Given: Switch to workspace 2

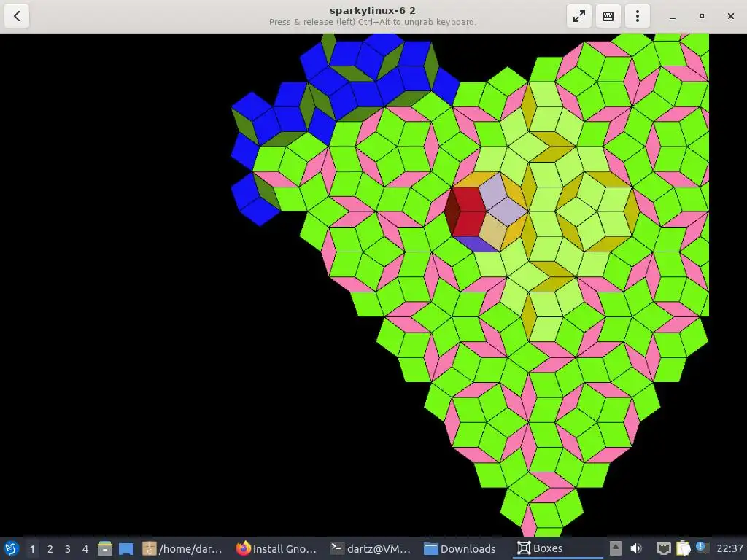Looking at the screenshot, I should click(x=50, y=549).
